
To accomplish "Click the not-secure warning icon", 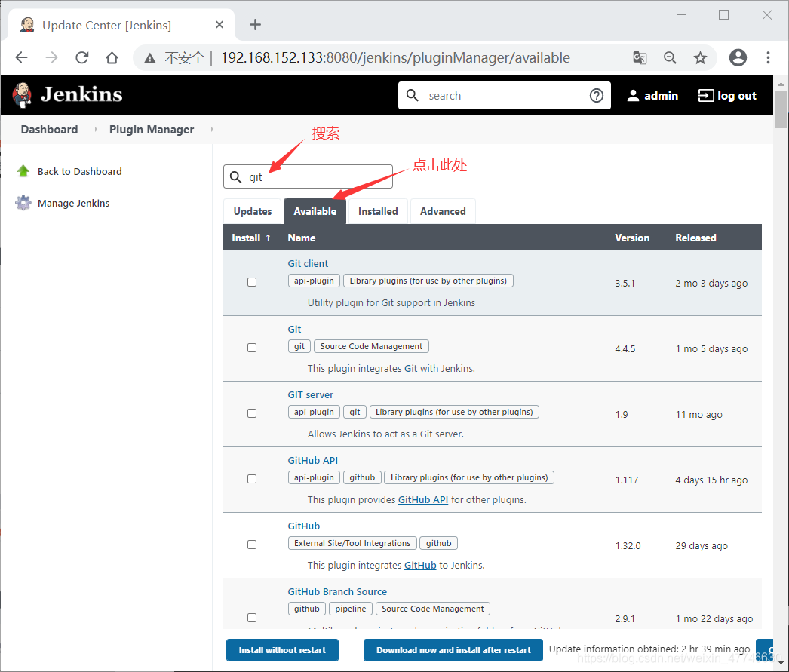I will [x=150, y=58].
